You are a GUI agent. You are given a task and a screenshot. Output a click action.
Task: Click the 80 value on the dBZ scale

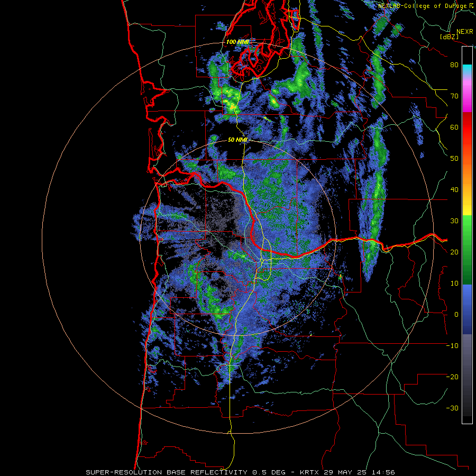click(x=454, y=65)
